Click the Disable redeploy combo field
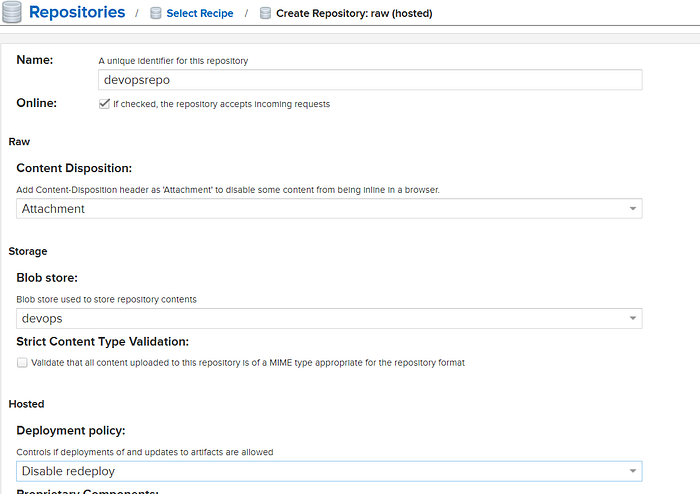700x494 pixels. click(x=329, y=471)
